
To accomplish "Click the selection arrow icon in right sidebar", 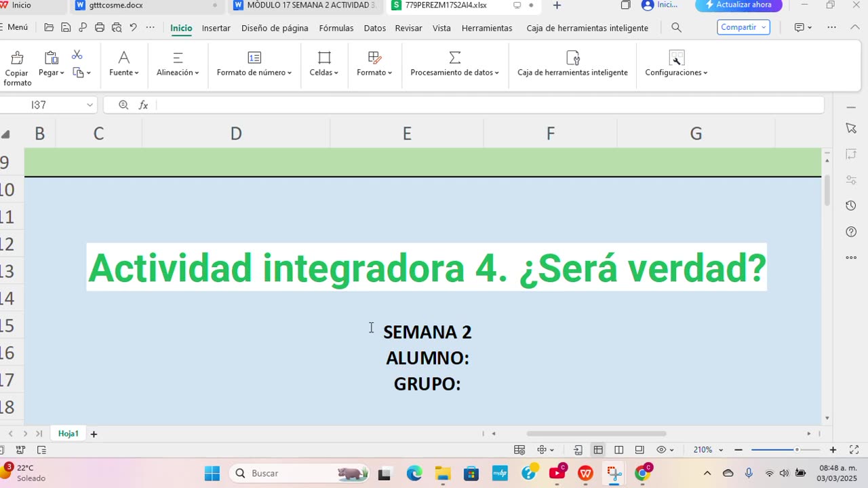I will click(x=851, y=128).
